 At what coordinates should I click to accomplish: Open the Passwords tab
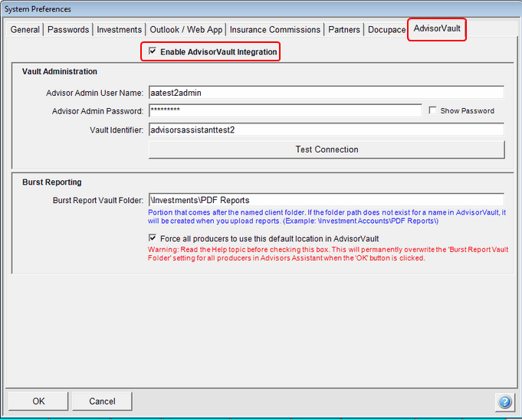coord(68,30)
